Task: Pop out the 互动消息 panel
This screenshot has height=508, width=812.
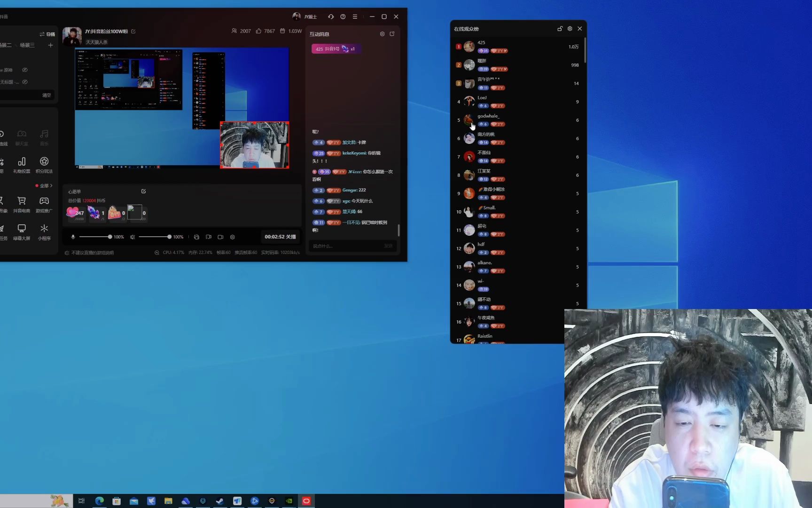Action: pyautogui.click(x=392, y=34)
